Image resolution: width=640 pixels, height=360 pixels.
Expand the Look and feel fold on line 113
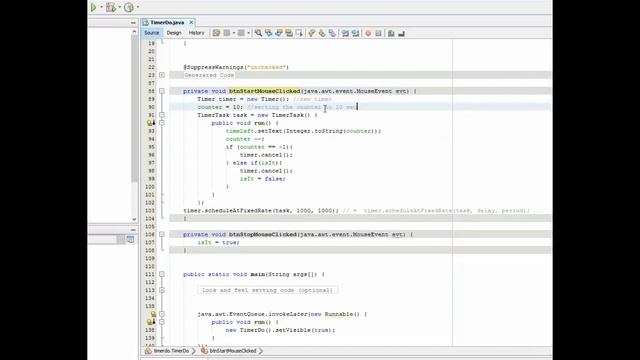pos(162,290)
